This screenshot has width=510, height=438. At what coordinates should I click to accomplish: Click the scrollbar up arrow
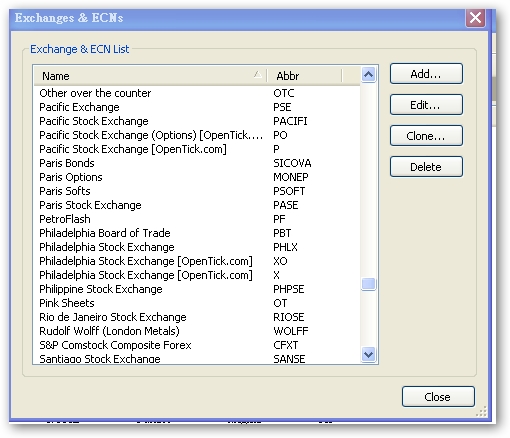point(368,74)
